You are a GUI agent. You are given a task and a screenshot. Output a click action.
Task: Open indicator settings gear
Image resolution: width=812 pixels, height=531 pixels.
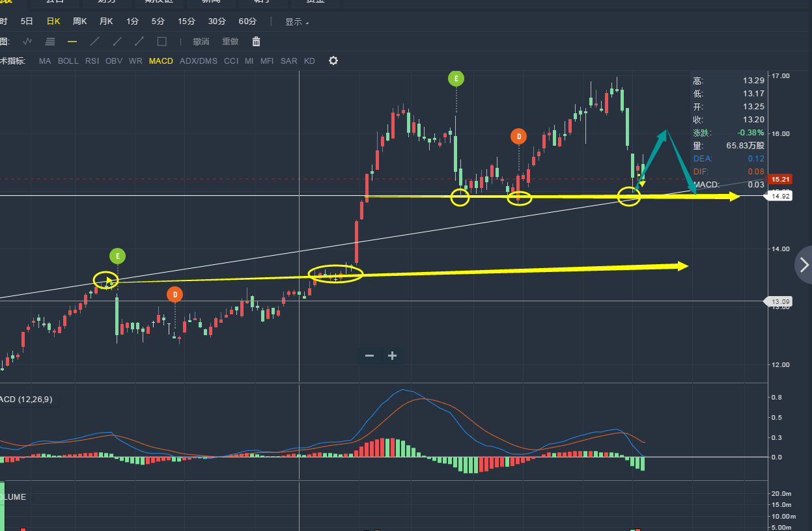pyautogui.click(x=333, y=61)
